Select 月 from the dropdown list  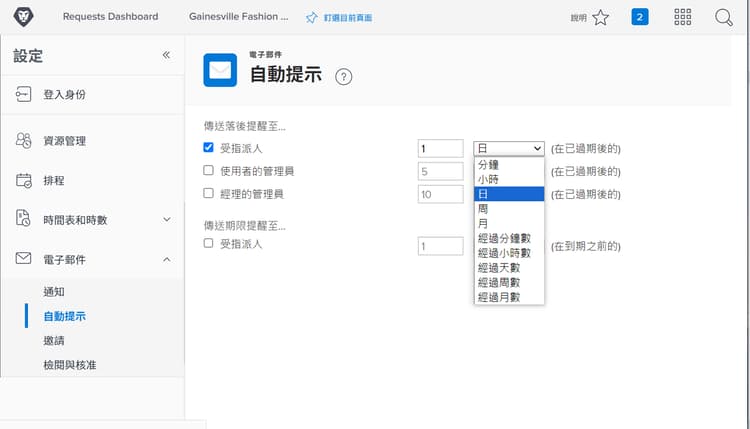click(509, 223)
